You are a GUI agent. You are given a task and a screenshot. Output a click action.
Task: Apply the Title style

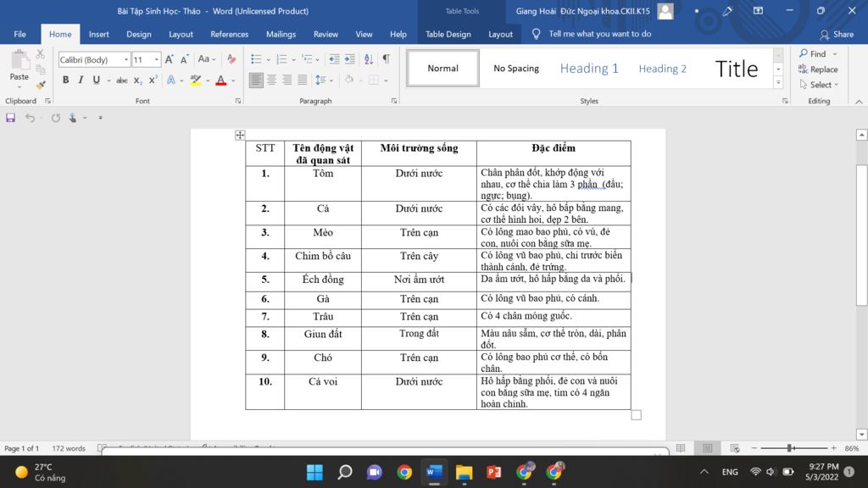pyautogui.click(x=737, y=68)
